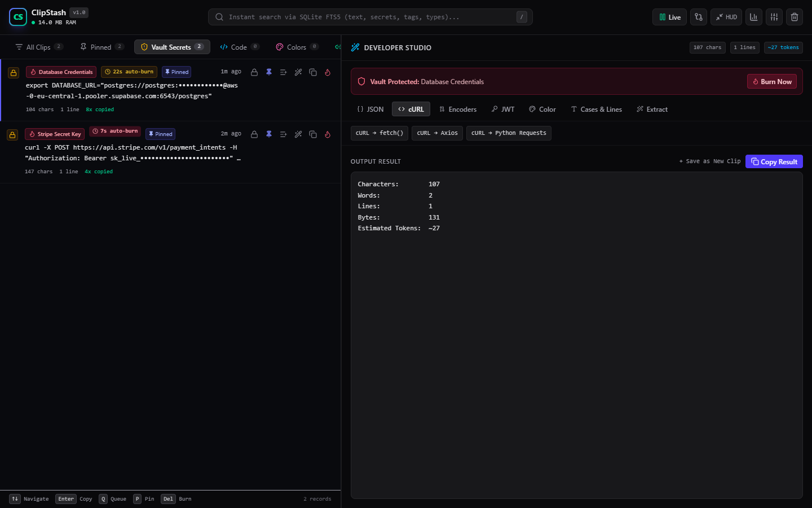Open the JWT studio tab

tap(503, 109)
